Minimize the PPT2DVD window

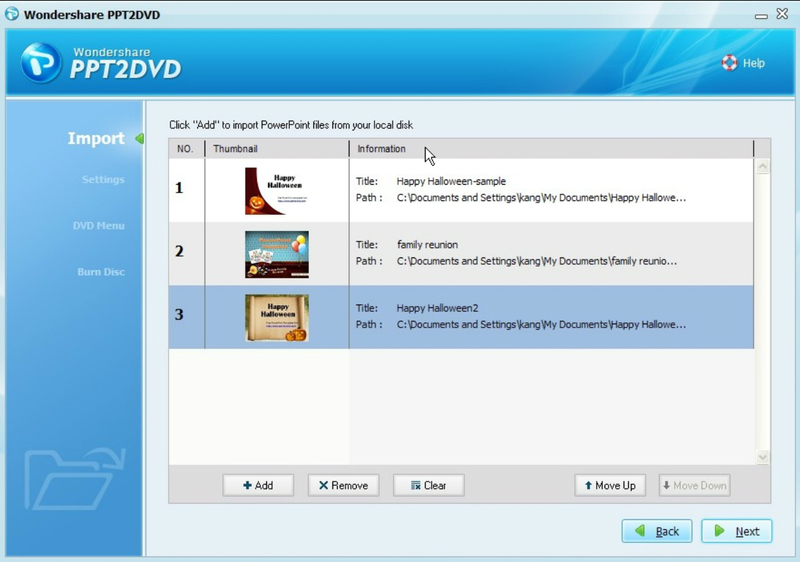tap(761, 16)
